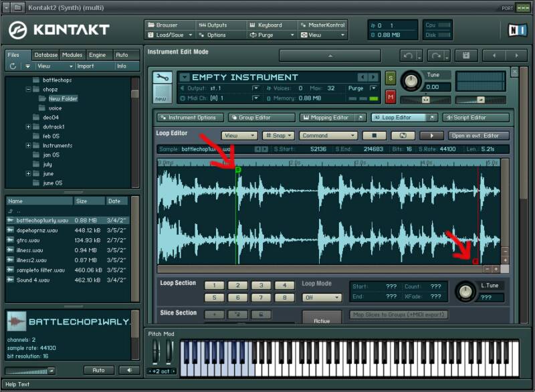Click the preview volume slider

coord(29,371)
